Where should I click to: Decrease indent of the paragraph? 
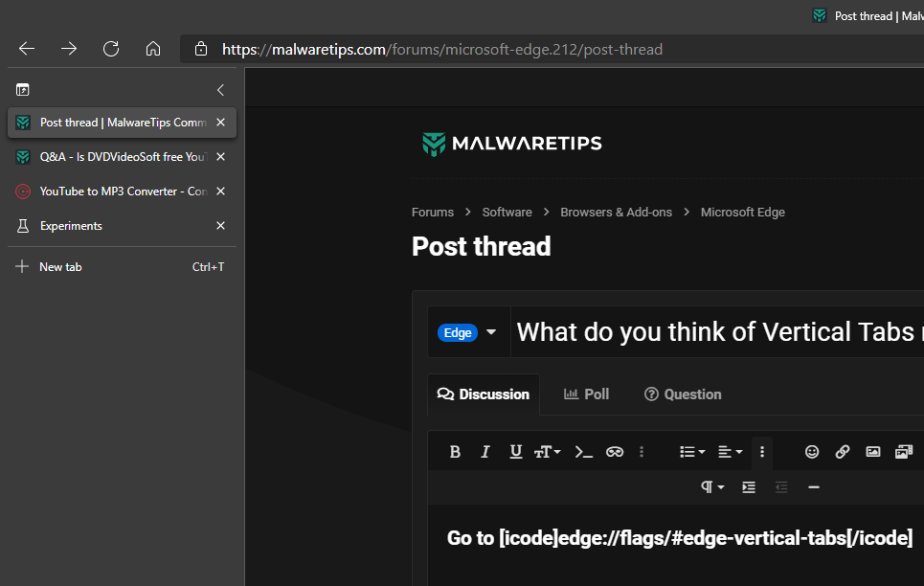point(781,487)
